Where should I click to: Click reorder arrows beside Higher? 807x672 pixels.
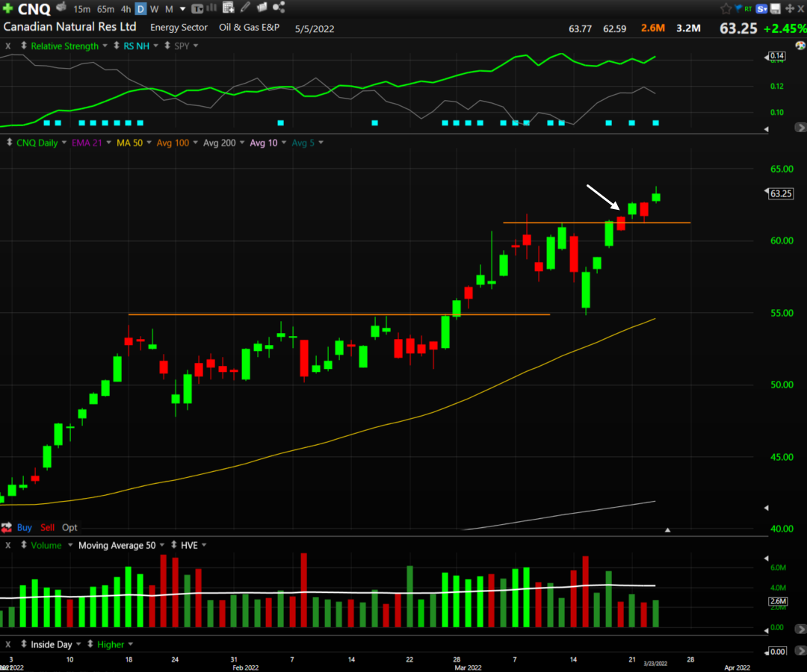tap(90, 644)
